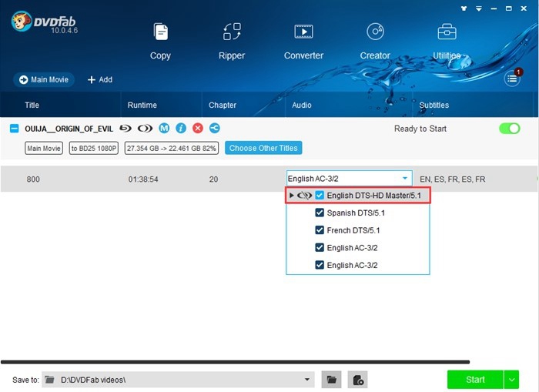Open the Creator module
The image size is (539, 392).
pyautogui.click(x=375, y=40)
